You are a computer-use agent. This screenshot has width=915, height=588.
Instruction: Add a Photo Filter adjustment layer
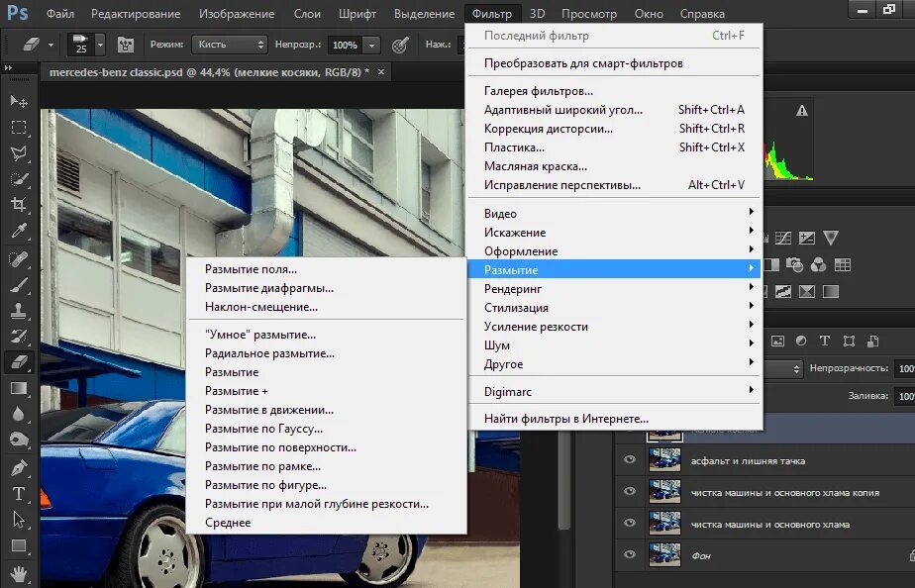click(795, 265)
